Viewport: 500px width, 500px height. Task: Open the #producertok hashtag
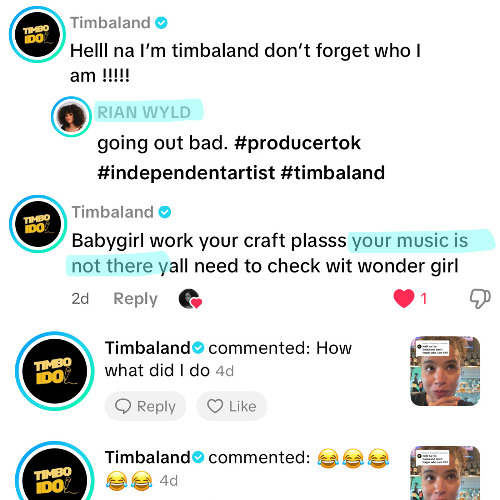[298, 143]
